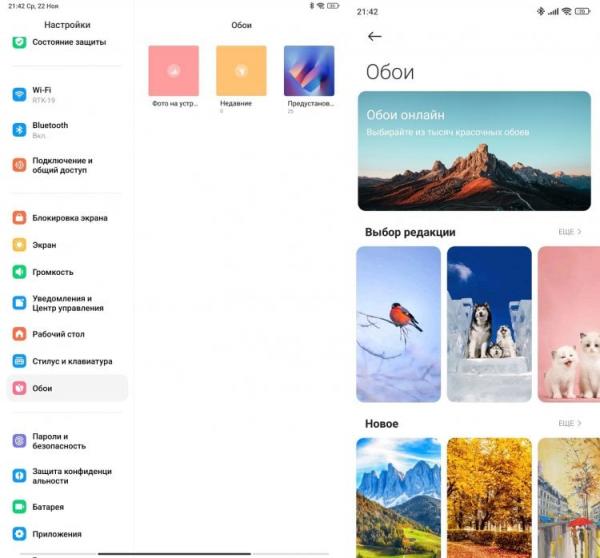Open Подключение и общий доступ icon
The image size is (600, 558).
[x=19, y=165]
